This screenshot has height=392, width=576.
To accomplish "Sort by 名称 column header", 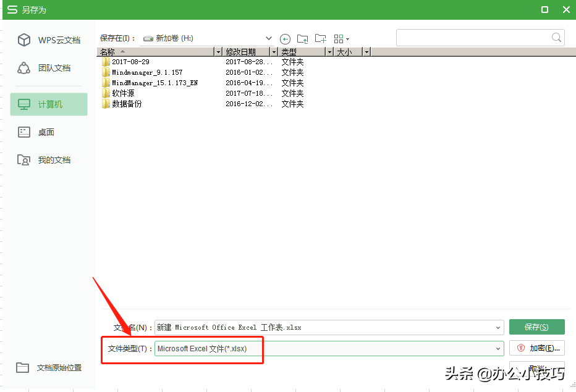I will tap(155, 52).
